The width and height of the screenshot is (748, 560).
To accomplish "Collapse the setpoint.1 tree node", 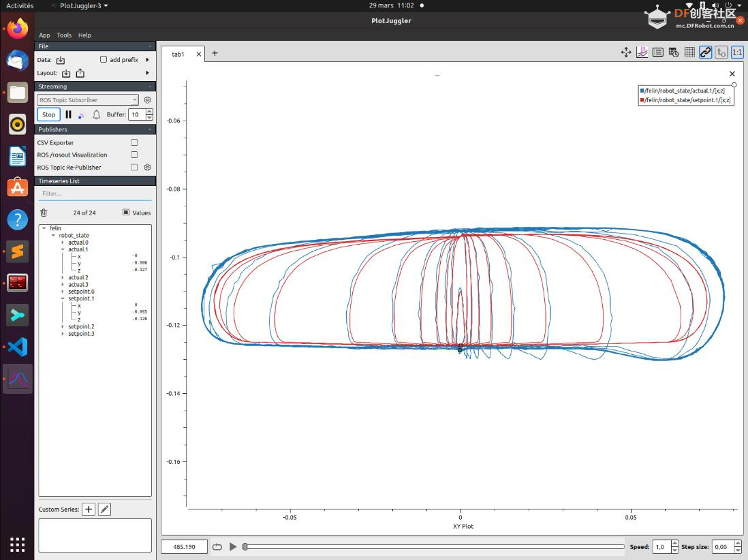I will [63, 298].
